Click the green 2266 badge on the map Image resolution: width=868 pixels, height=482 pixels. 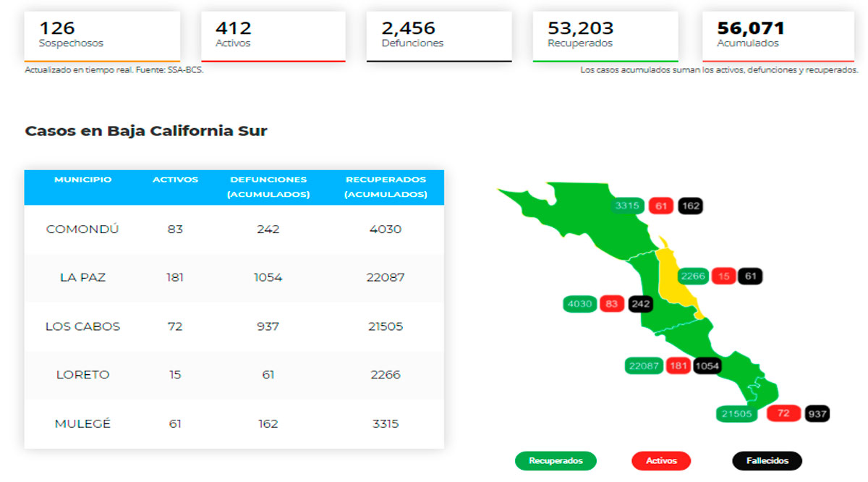click(692, 276)
